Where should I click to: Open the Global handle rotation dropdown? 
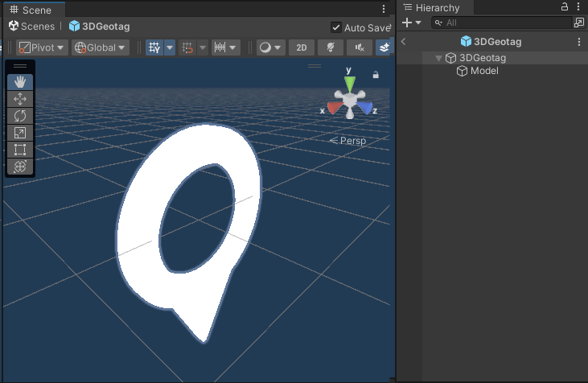(x=101, y=47)
